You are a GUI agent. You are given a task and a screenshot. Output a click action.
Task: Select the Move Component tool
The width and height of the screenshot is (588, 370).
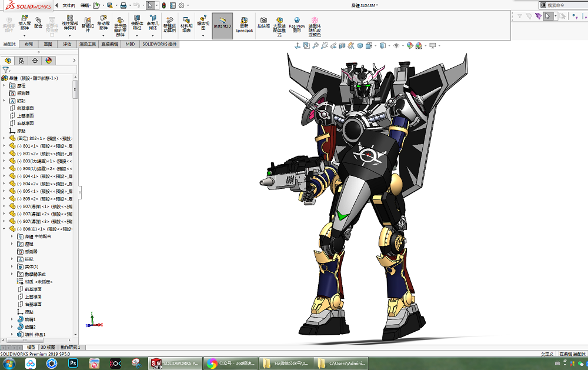click(103, 23)
